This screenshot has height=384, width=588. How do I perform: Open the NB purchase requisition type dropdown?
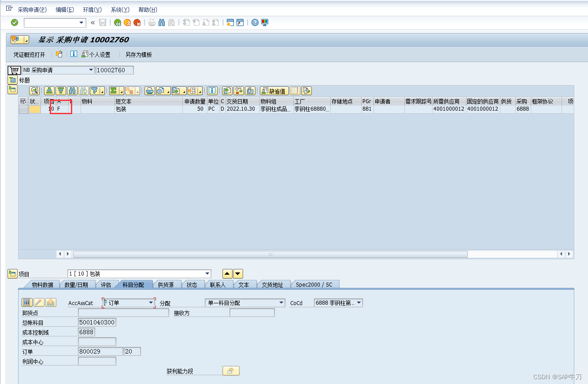(91, 70)
